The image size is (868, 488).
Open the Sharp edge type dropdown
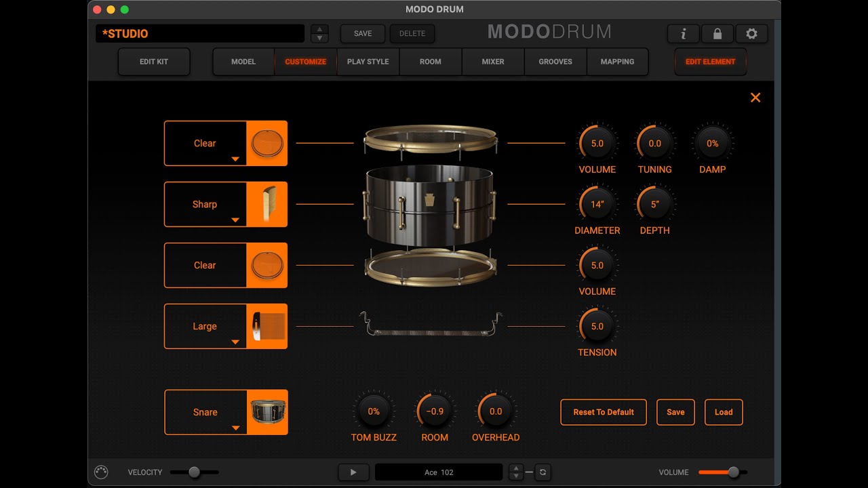tap(205, 204)
